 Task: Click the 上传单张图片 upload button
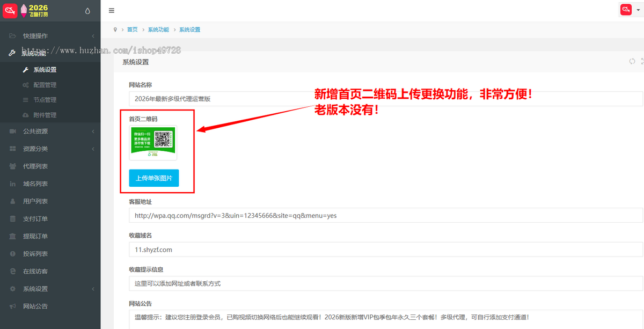[x=153, y=178]
